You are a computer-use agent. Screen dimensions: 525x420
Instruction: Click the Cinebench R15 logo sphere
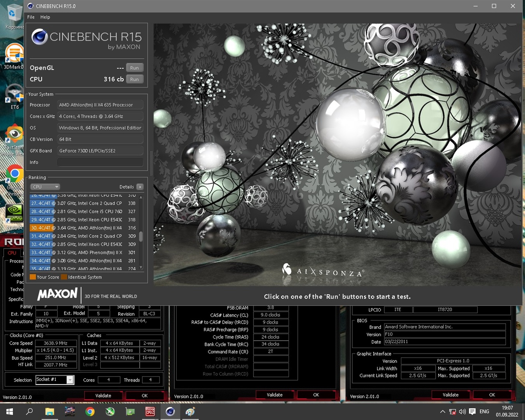click(40, 37)
